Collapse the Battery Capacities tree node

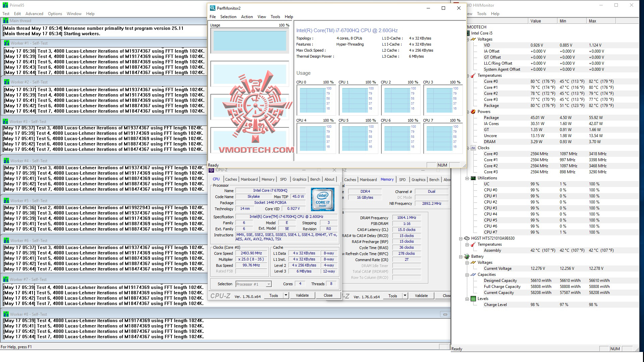pyautogui.click(x=467, y=275)
